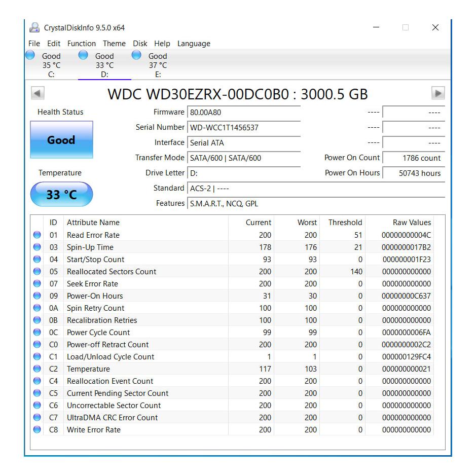Switch to the D: disk tab

[x=104, y=65]
